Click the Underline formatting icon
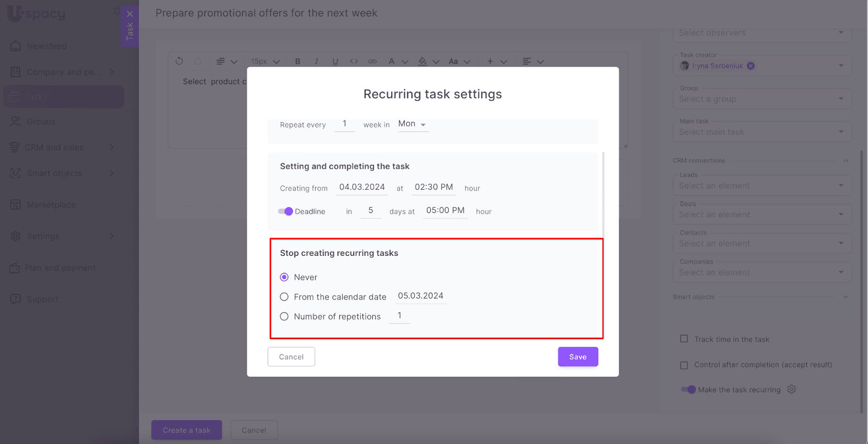The width and height of the screenshot is (868, 444). [335, 61]
